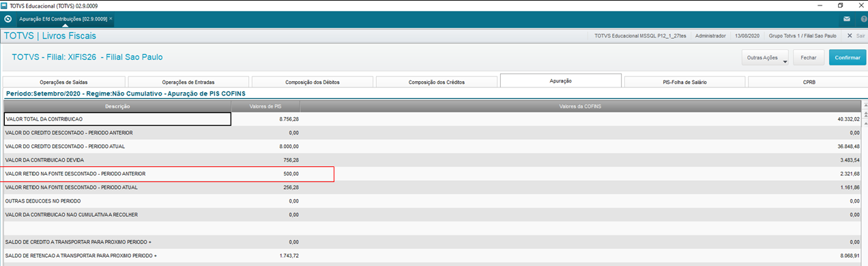Switch to Operações de Entradas tab
The width and height of the screenshot is (868, 266).
[189, 82]
